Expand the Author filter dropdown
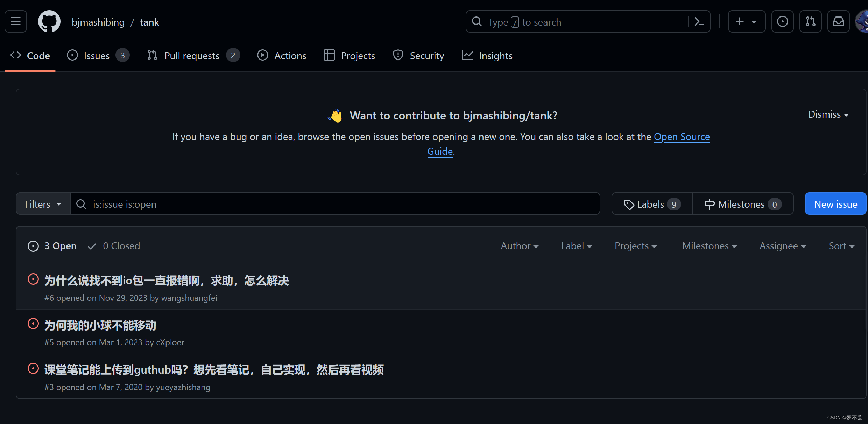 [520, 246]
